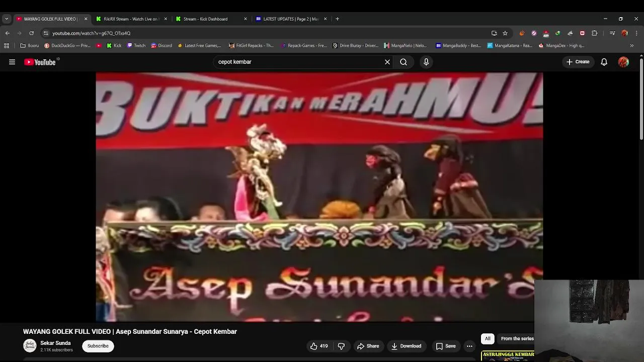This screenshot has height=362, width=644.
Task: Open the YouTube guide hamburger menu
Action: click(x=12, y=62)
